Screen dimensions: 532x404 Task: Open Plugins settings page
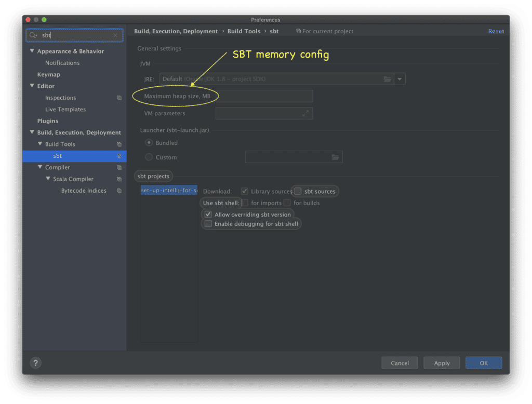(48, 121)
